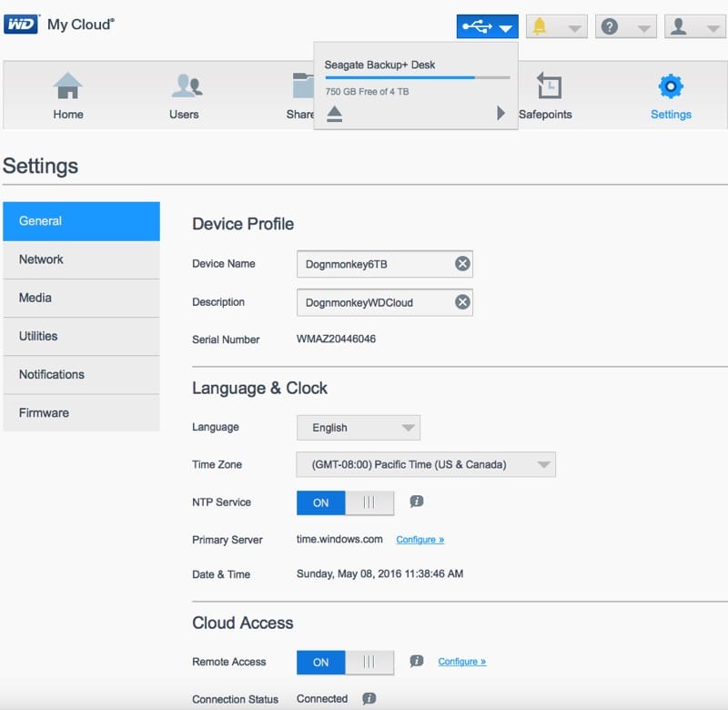728x710 pixels.
Task: Open the Safepoints page icon
Action: [548, 87]
